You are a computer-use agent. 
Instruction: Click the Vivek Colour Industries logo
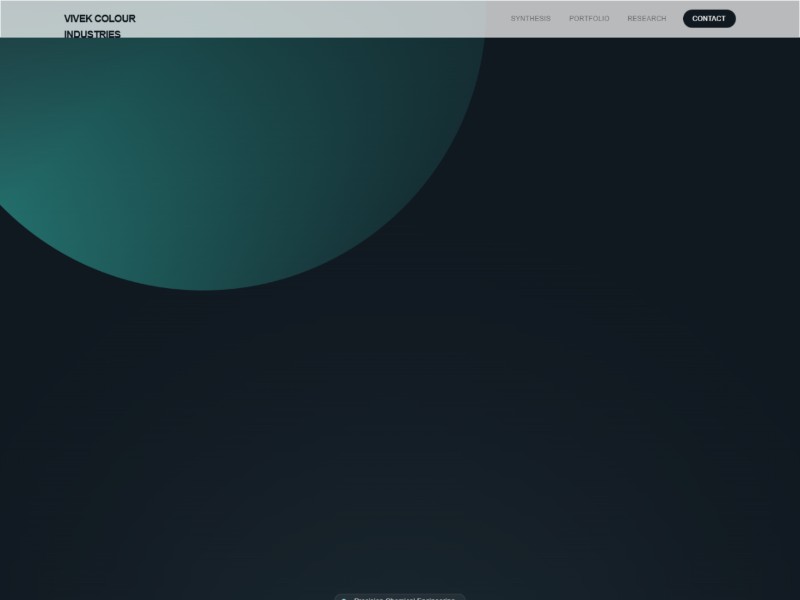click(99, 26)
